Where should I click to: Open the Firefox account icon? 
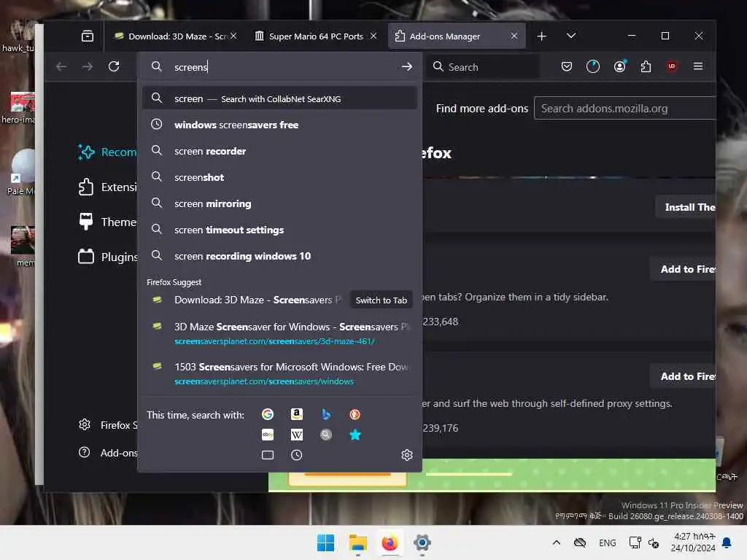point(619,66)
